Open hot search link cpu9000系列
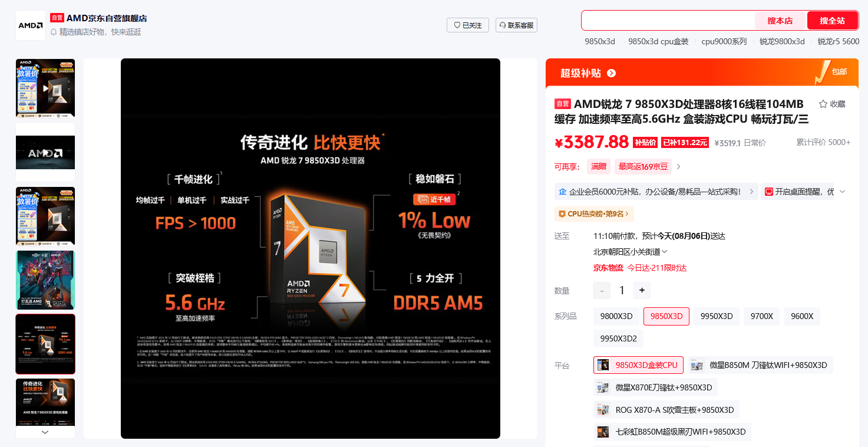This screenshot has height=447, width=868. [x=724, y=41]
